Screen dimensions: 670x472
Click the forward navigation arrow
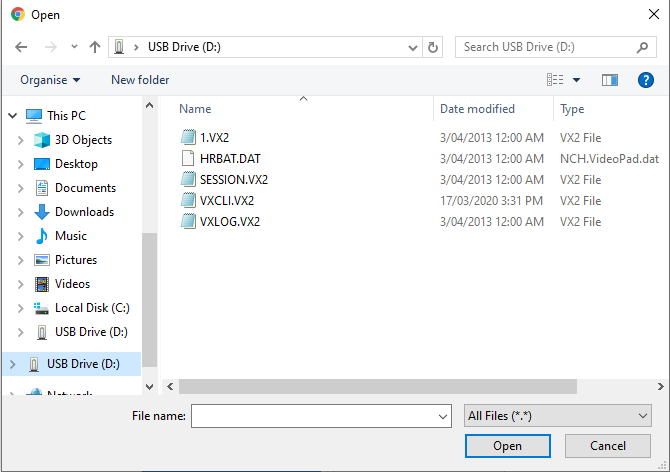click(x=51, y=47)
